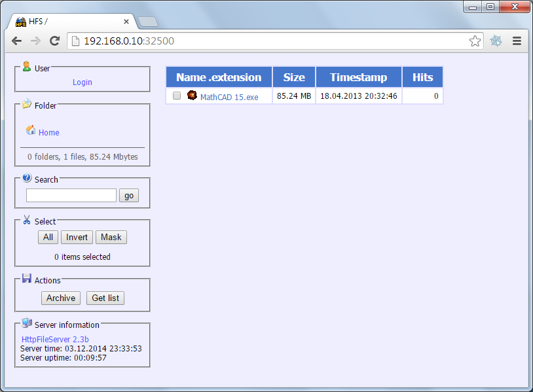The height and width of the screenshot is (392, 533).
Task: Click the Server time 03.12.2014 23:33:53 text
Action: tap(81, 349)
